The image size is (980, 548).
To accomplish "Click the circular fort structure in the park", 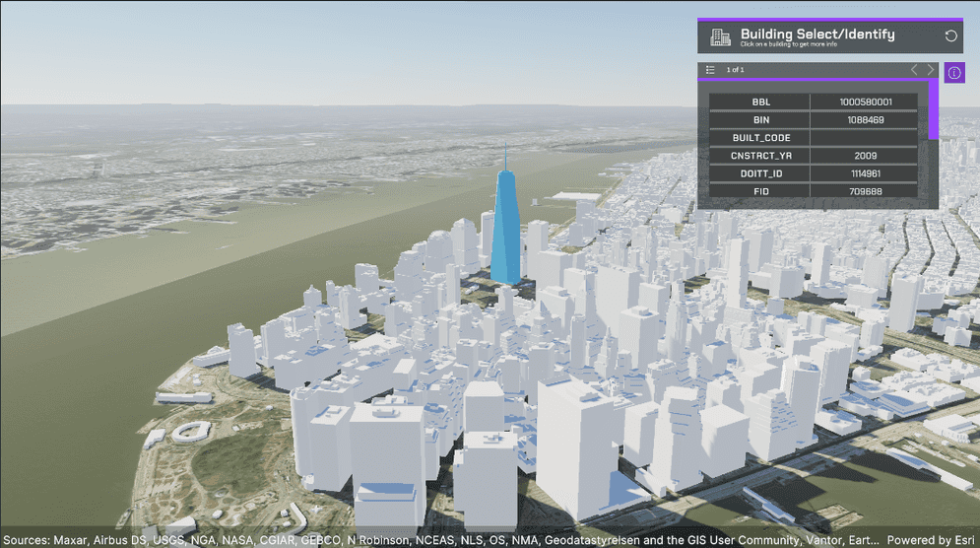I will coord(191,432).
